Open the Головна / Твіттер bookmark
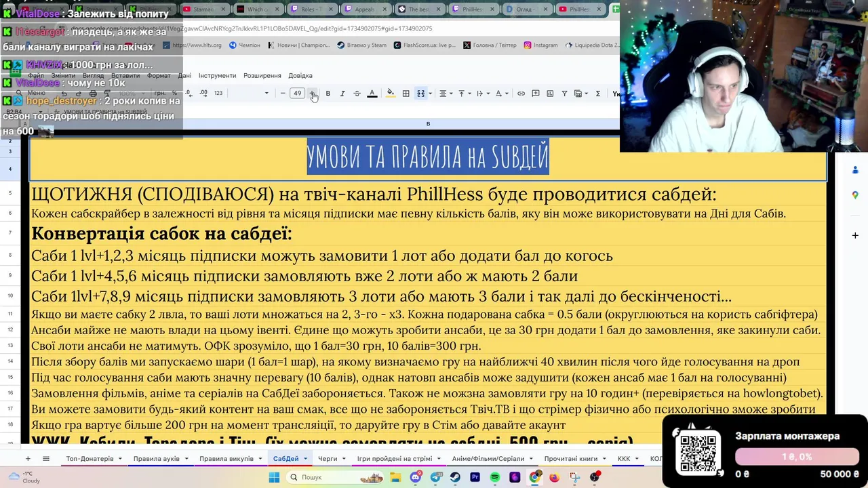 point(490,45)
